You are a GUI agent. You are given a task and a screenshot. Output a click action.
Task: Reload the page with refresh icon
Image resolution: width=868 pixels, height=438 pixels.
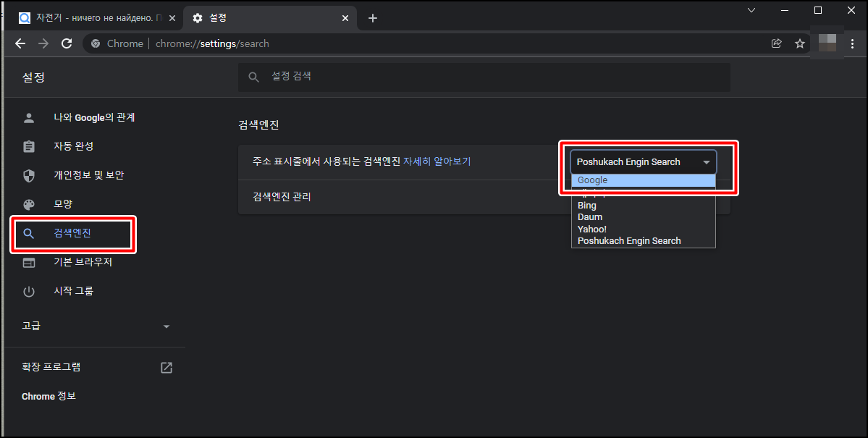click(x=67, y=43)
